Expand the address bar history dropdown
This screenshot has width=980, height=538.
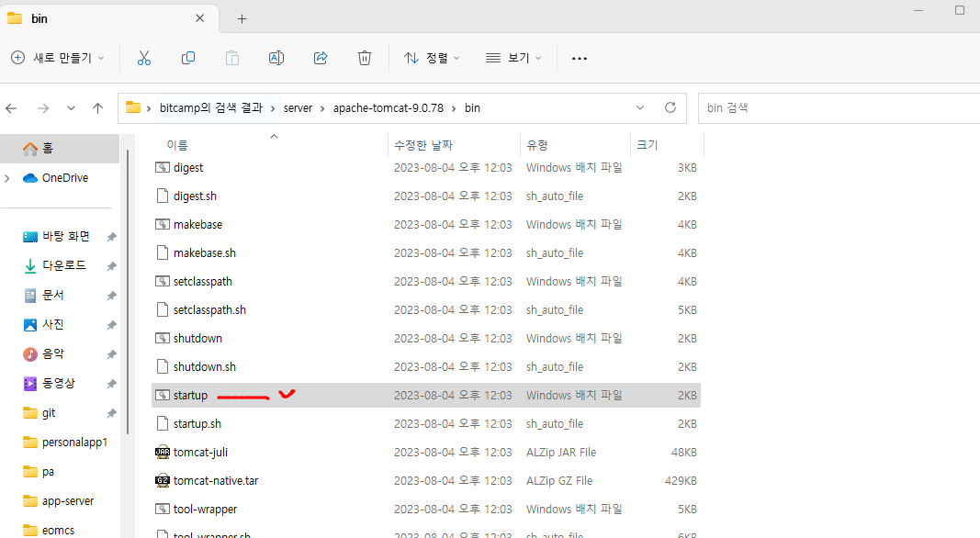640,107
